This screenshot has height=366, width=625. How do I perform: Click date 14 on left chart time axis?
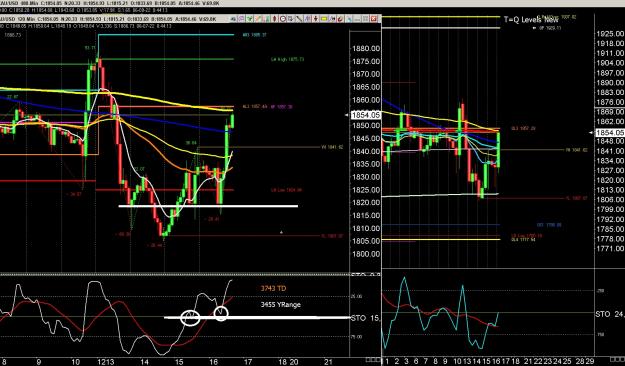coord(144,362)
